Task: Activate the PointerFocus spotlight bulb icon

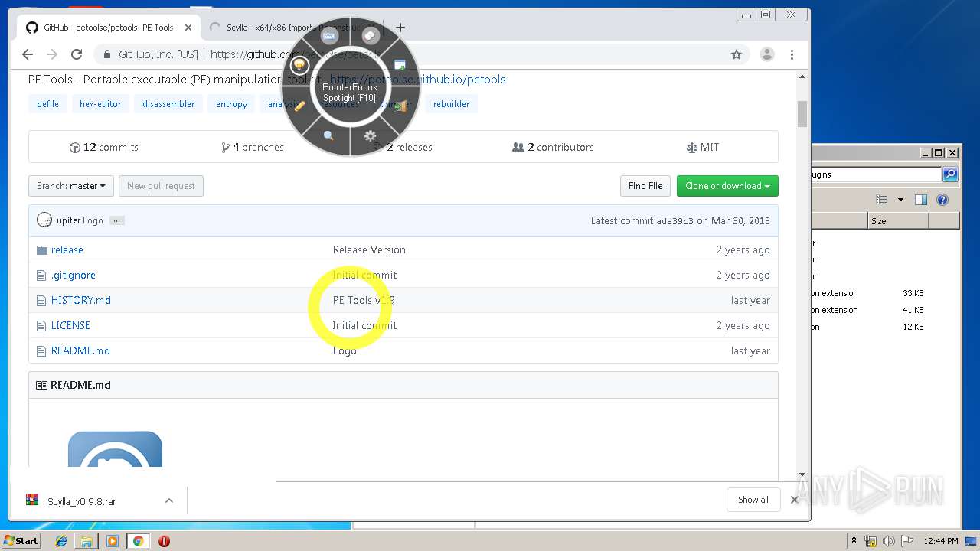Action: [x=299, y=65]
